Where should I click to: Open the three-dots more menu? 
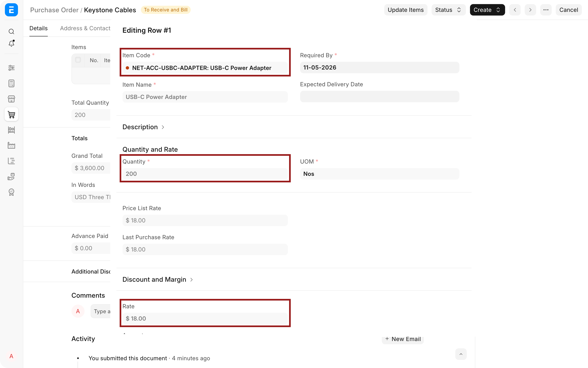tap(546, 10)
